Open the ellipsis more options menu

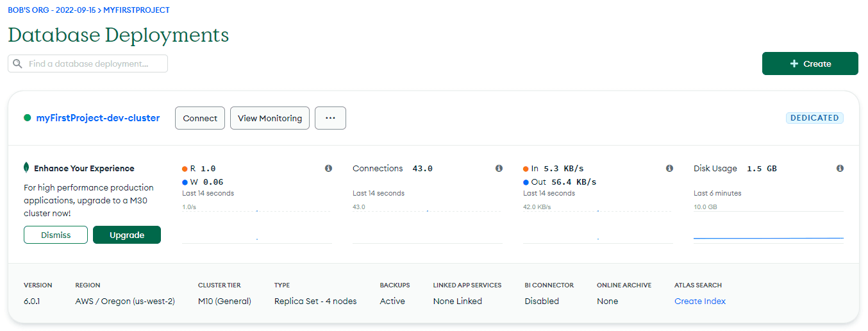(330, 118)
